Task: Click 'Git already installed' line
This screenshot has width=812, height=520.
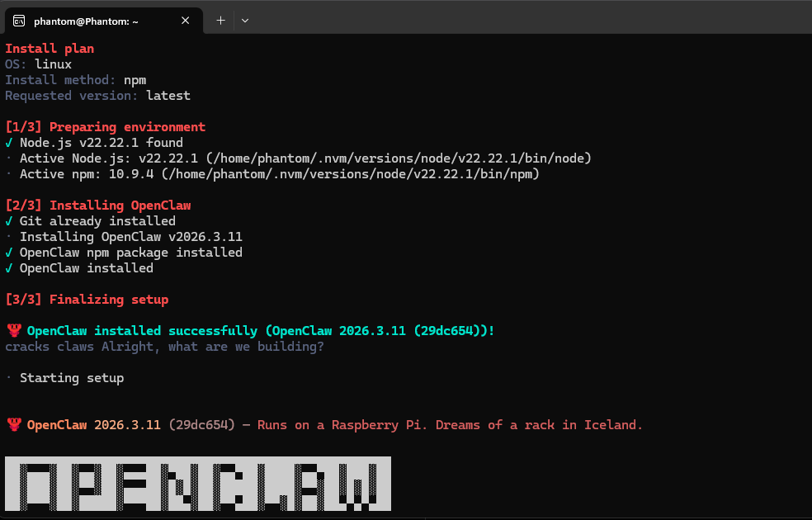Action: [90, 221]
